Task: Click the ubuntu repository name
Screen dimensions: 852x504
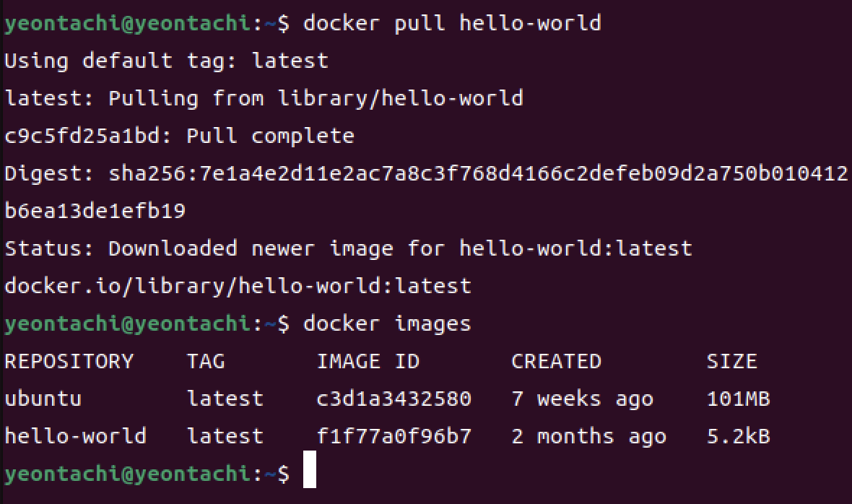Action: pos(43,399)
